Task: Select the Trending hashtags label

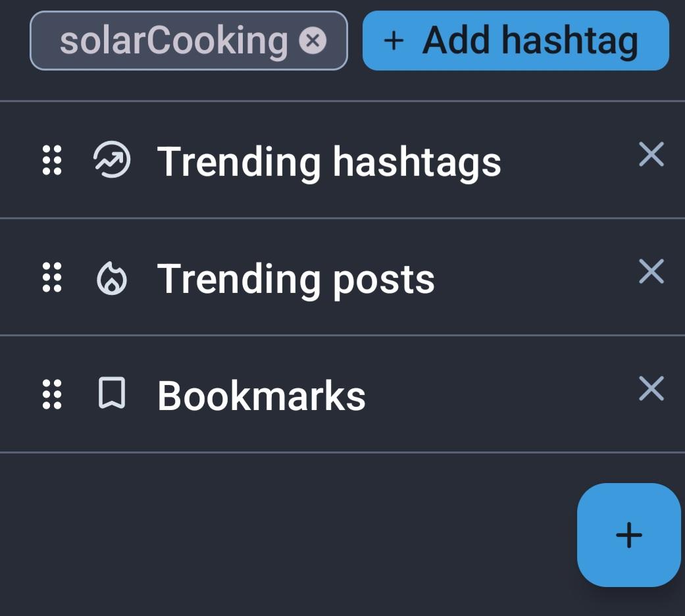Action: click(x=329, y=161)
